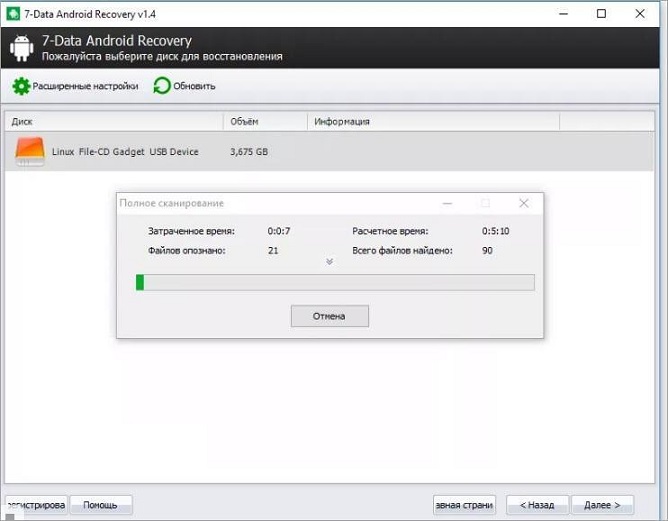Click the Помощь button

point(101,505)
